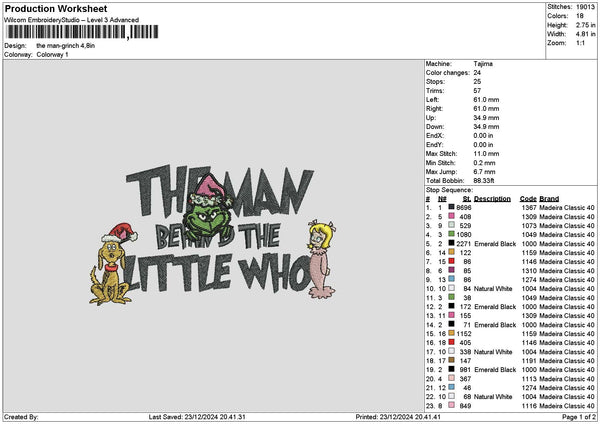Click the 'Last Saved: 23/12/2024 20.41.31' footer text
This screenshot has height=424, width=600.
pos(197,417)
